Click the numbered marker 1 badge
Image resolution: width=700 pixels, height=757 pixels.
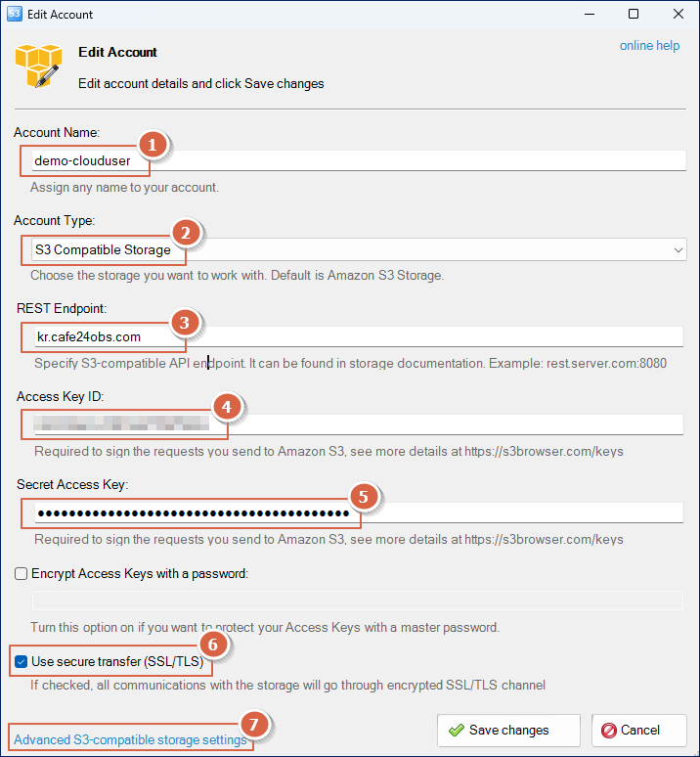coord(153,145)
